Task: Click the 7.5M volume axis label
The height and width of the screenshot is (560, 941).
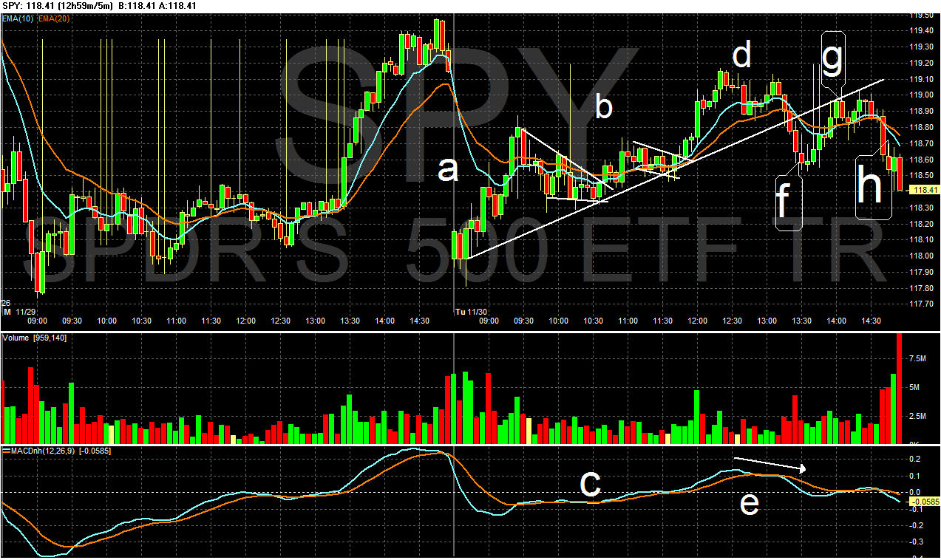Action: point(917,358)
